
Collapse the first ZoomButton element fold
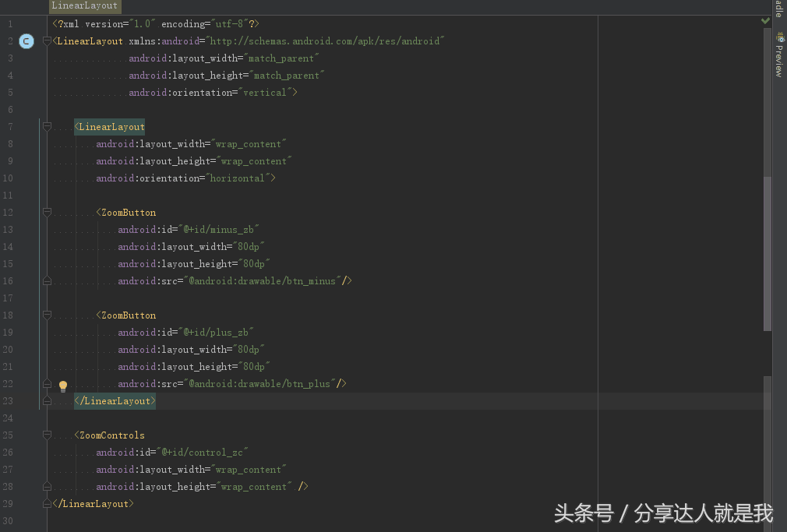coord(46,212)
